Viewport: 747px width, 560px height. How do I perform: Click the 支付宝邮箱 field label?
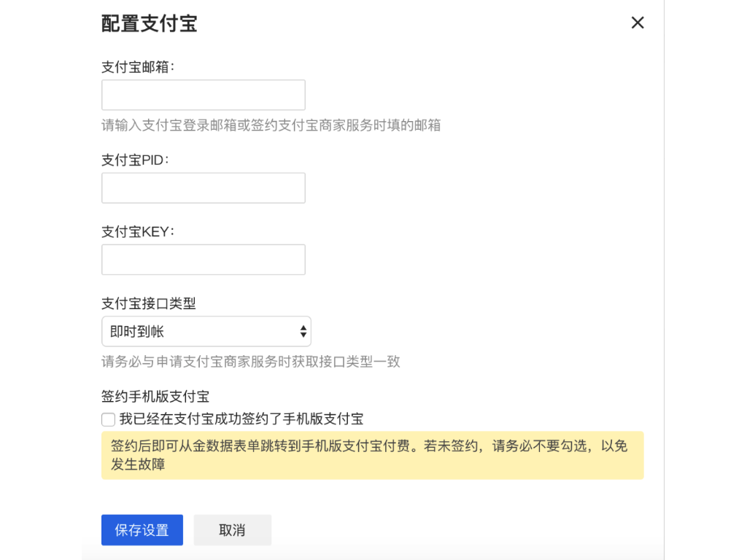[x=138, y=67]
